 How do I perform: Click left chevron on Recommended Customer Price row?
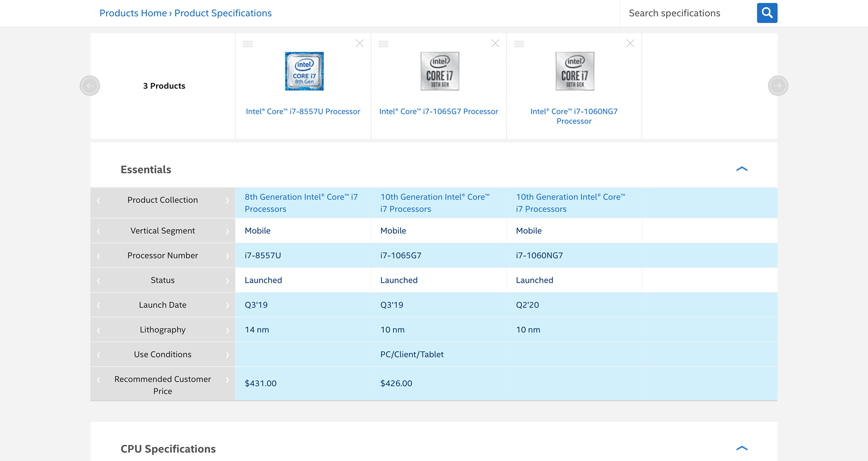pyautogui.click(x=98, y=380)
